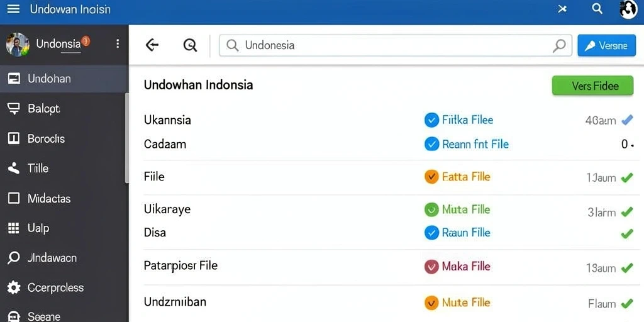This screenshot has height=322, width=644.
Task: Select the Undzrniiban row name
Action: pyautogui.click(x=175, y=303)
